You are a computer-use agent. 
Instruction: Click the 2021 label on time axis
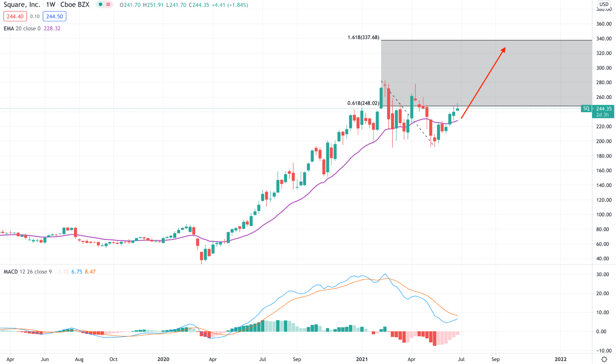pos(362,359)
